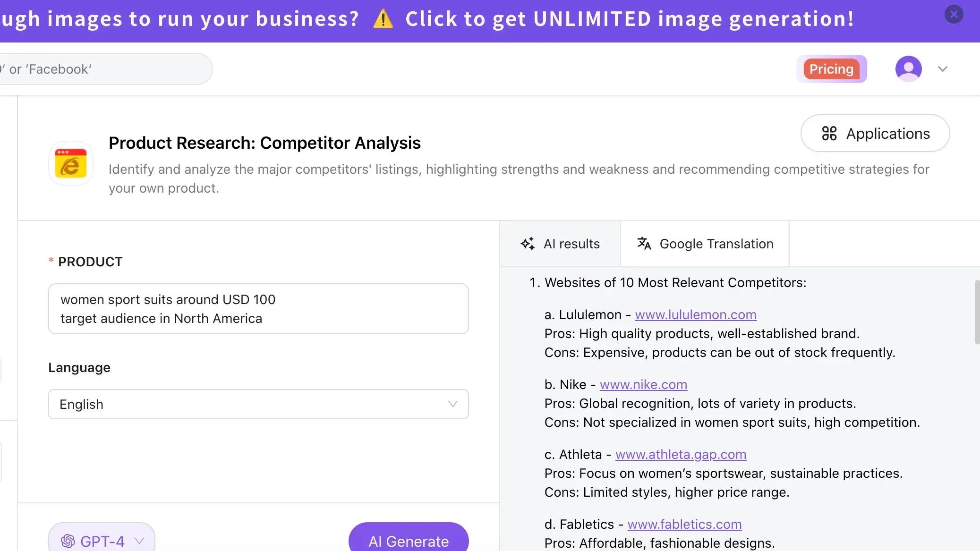Image resolution: width=980 pixels, height=551 pixels.
Task: Click the results panel vertical scrollbar
Action: [x=977, y=313]
